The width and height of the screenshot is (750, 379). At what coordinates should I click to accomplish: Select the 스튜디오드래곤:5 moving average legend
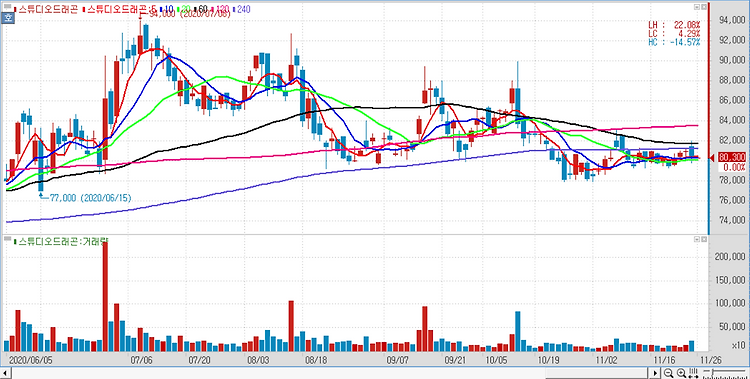(x=119, y=9)
